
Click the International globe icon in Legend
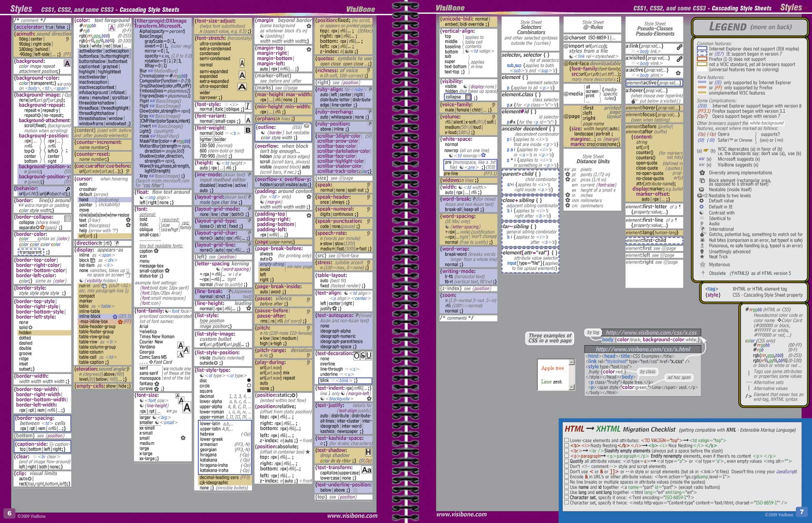coord(702,229)
